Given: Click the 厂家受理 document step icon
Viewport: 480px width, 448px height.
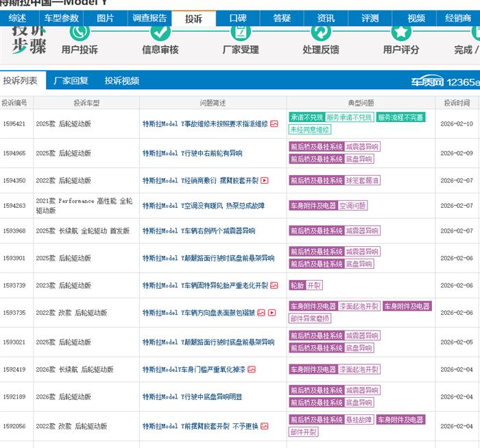Looking at the screenshot, I should (241, 31).
